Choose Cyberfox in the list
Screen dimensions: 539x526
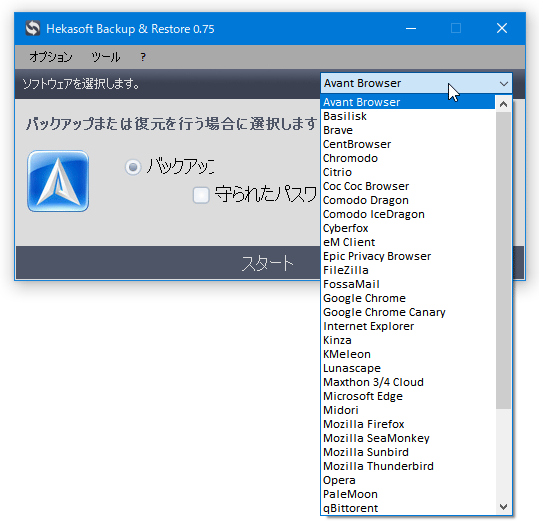[x=408, y=228]
